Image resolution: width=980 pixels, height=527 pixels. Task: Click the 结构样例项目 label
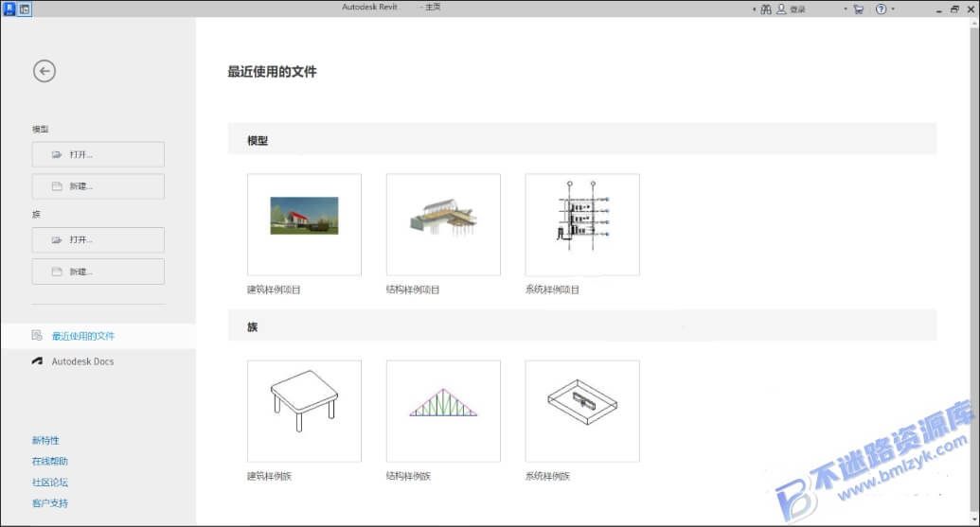413,290
